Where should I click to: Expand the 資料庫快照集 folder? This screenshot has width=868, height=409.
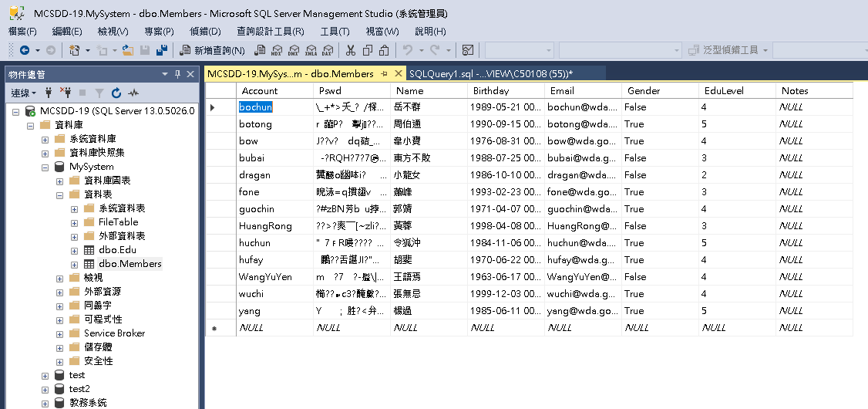click(x=45, y=153)
